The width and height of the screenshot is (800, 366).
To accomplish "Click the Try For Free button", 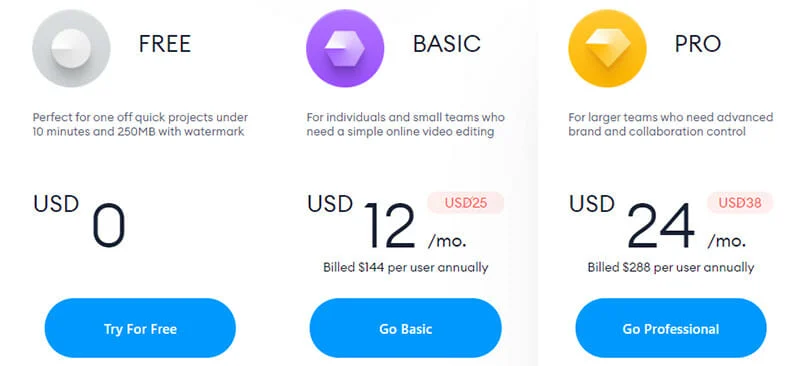I will pyautogui.click(x=140, y=328).
